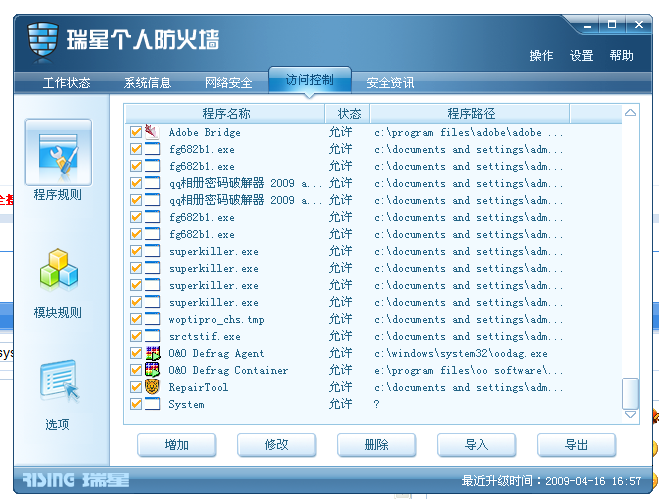Maximize the firewall window
Viewport: 659px width, 499px height.
tap(612, 25)
